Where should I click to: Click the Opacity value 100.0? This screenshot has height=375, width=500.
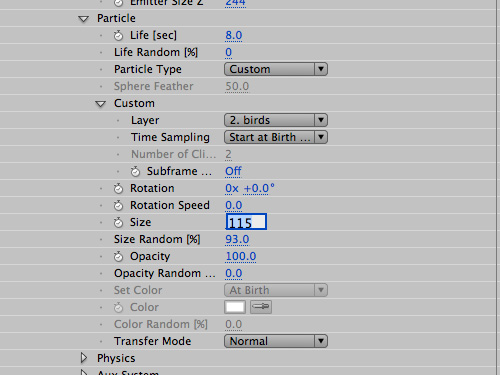pyautogui.click(x=241, y=256)
